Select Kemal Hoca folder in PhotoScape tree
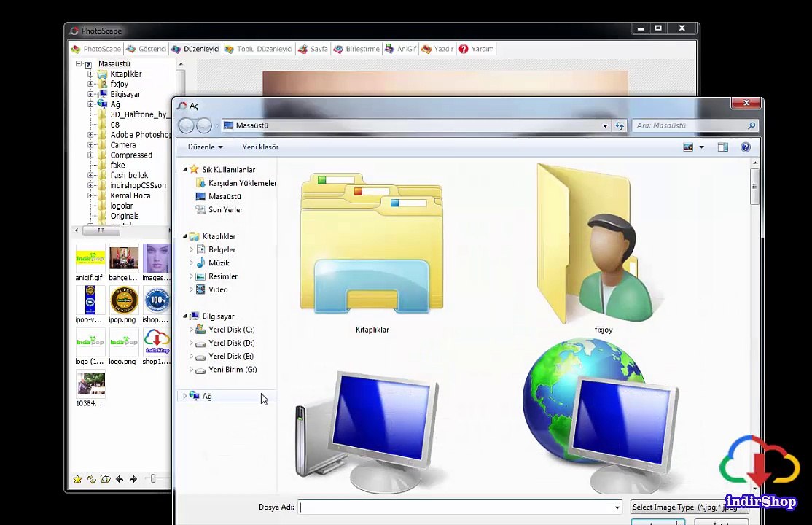This screenshot has height=525, width=812. click(x=130, y=196)
